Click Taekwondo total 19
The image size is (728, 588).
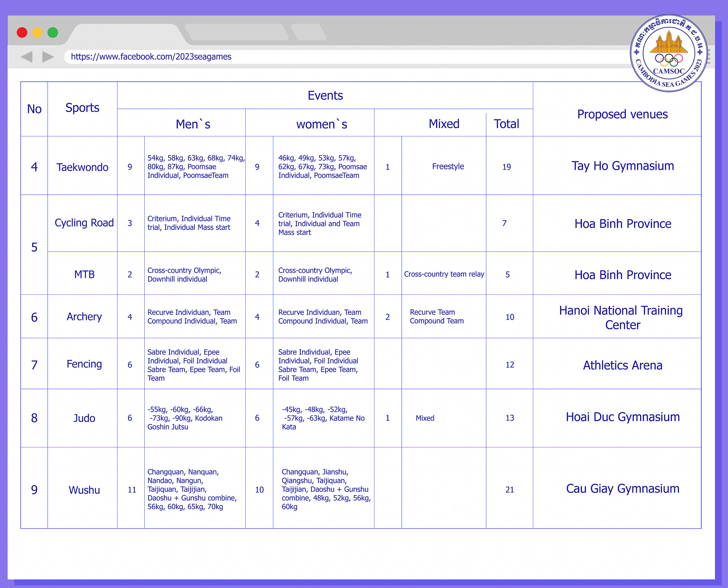point(507,167)
